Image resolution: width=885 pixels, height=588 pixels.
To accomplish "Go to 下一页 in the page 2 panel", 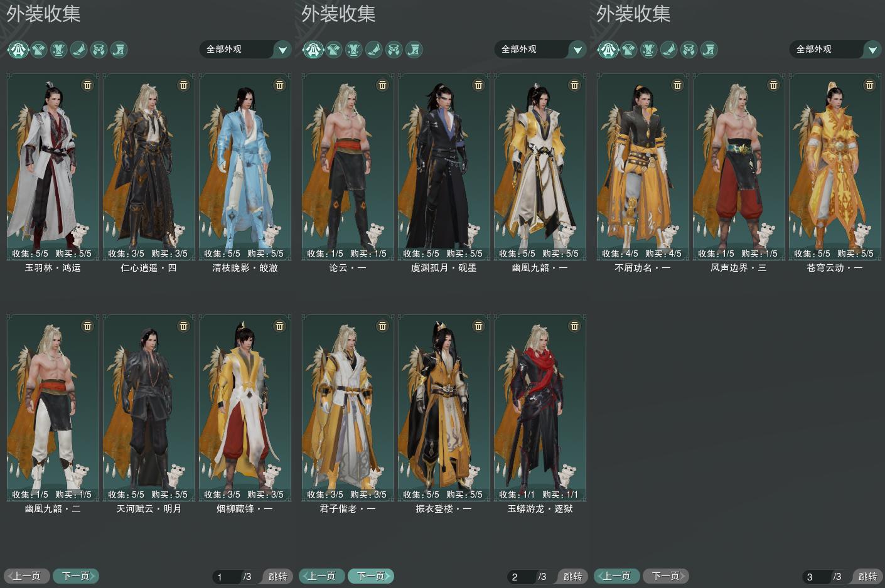I will [371, 575].
